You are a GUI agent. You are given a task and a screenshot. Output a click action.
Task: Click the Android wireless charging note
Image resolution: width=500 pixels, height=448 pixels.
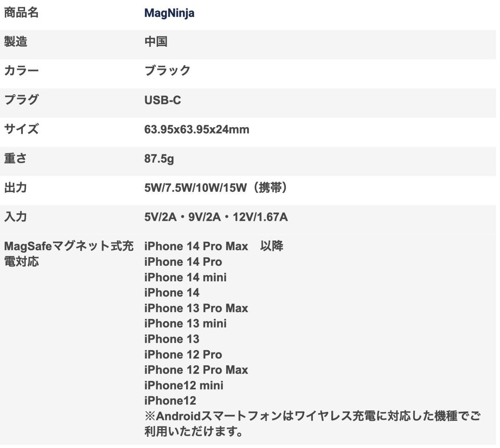(312, 424)
